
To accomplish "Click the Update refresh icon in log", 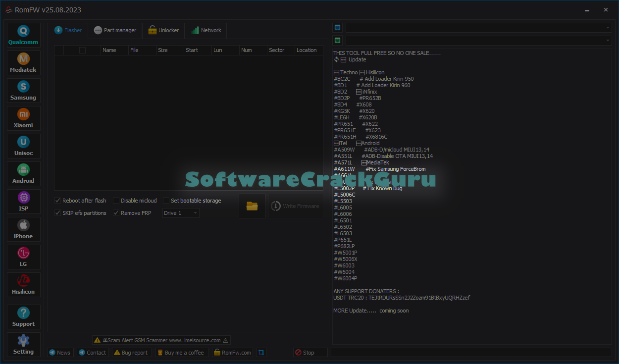I will (337, 59).
